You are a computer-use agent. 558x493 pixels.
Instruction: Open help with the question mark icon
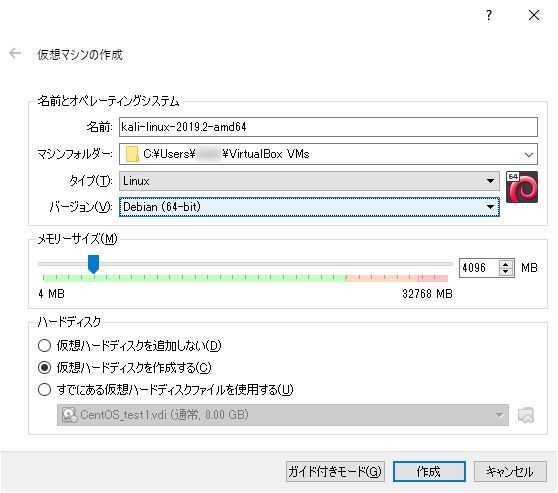pos(489,15)
